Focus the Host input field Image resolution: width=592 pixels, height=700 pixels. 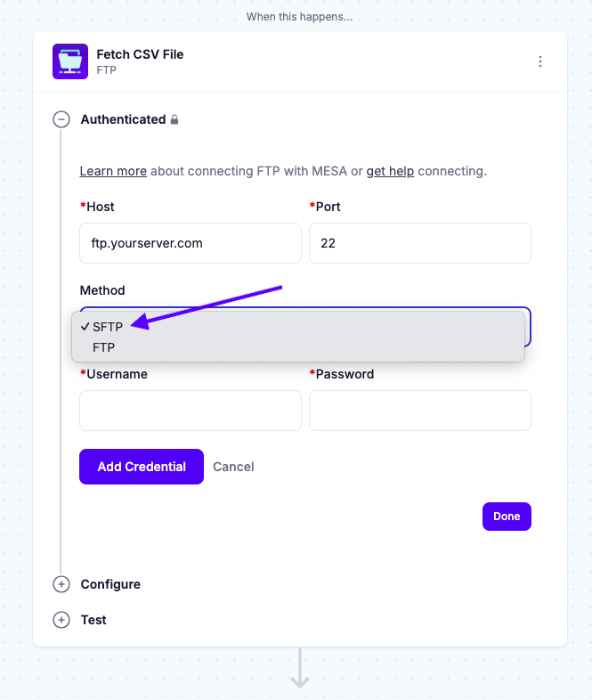click(x=191, y=243)
